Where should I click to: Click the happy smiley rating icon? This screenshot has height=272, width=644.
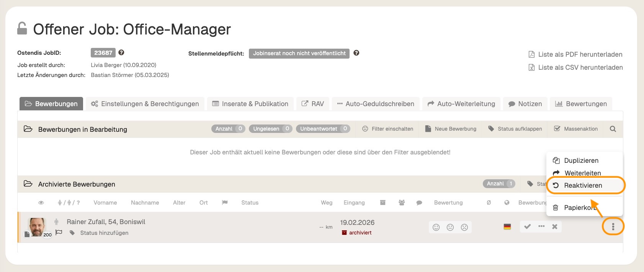[x=436, y=227]
